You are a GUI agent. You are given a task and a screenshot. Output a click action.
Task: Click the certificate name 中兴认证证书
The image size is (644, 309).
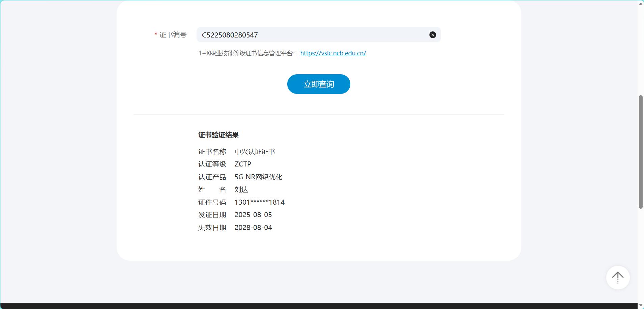click(255, 152)
